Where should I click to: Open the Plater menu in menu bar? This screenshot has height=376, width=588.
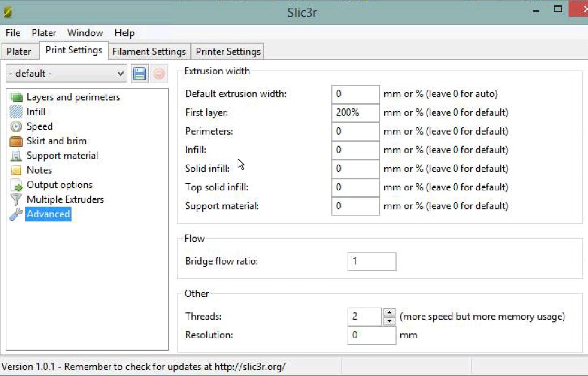click(44, 33)
